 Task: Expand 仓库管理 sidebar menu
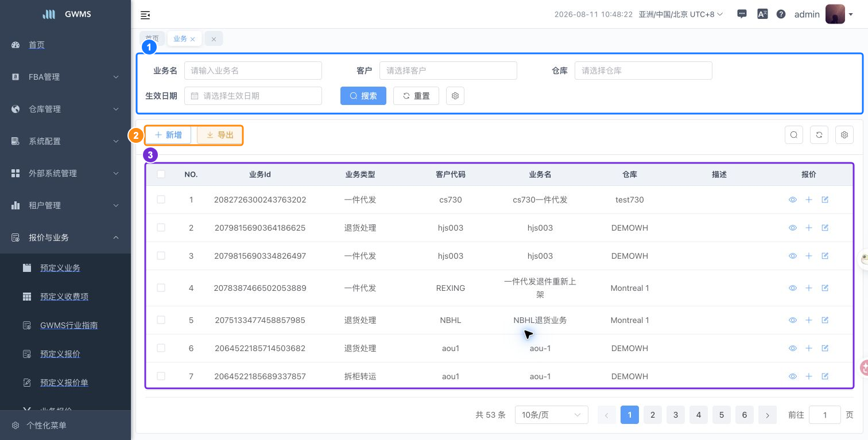pos(65,109)
